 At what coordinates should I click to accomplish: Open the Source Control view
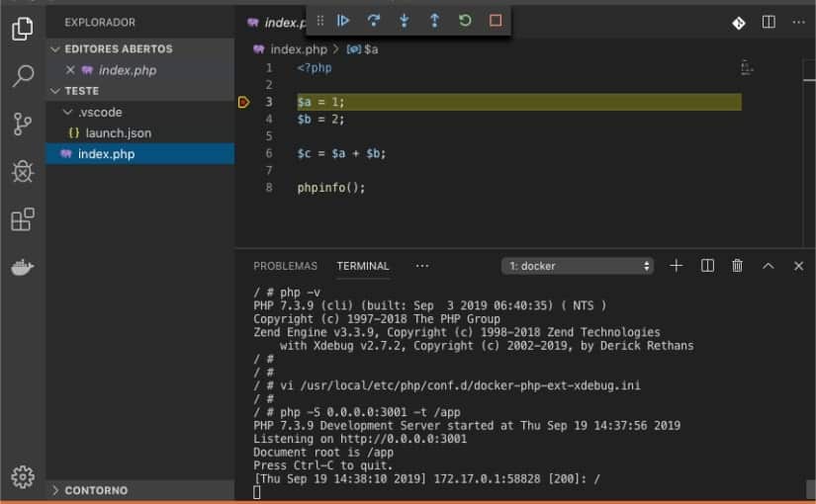click(23, 124)
